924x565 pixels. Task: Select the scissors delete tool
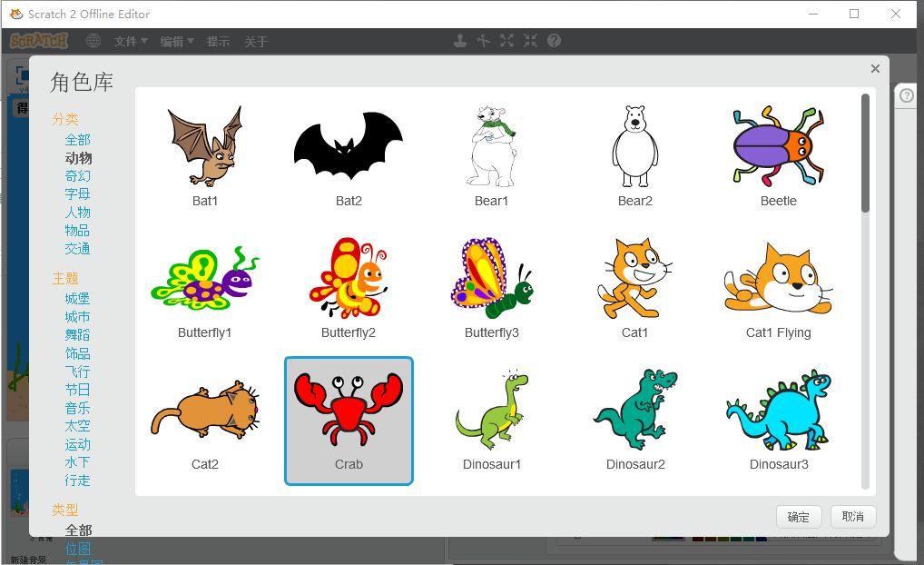pos(483,41)
